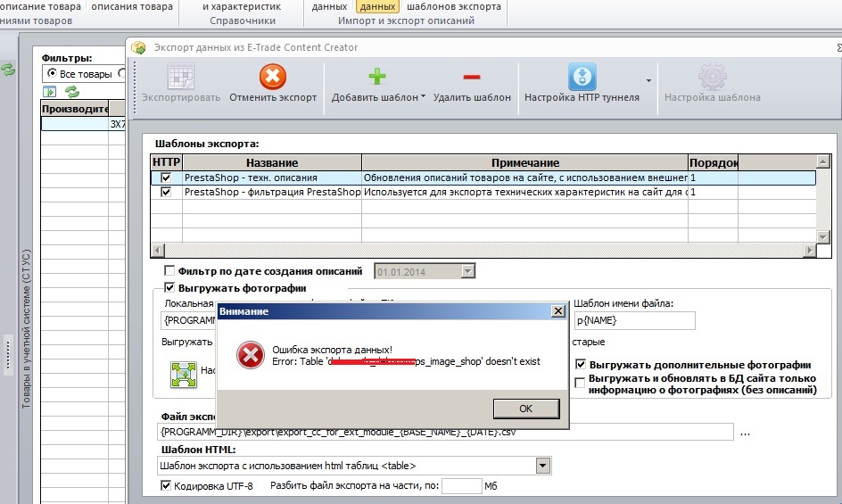The width and height of the screenshot is (842, 504).
Task: Click the Настройка шаблона gear icon
Action: point(713,77)
